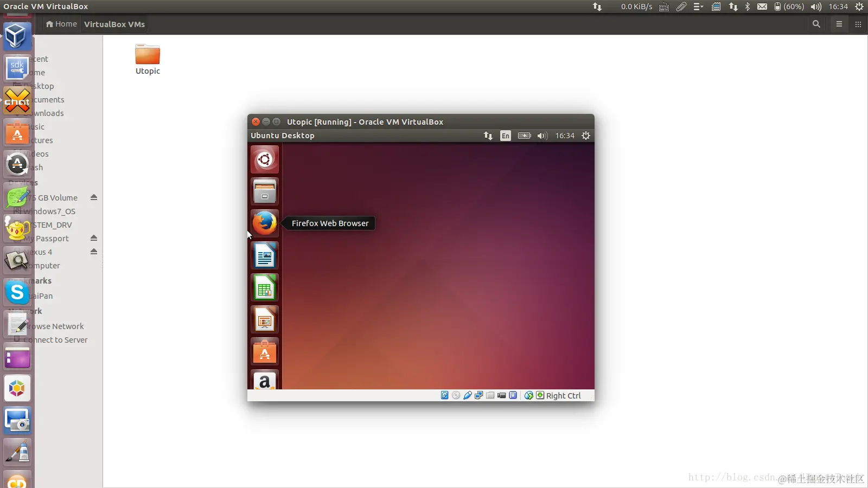The image size is (868, 488).
Task: Eject the My Passport drive
Action: pyautogui.click(x=94, y=238)
